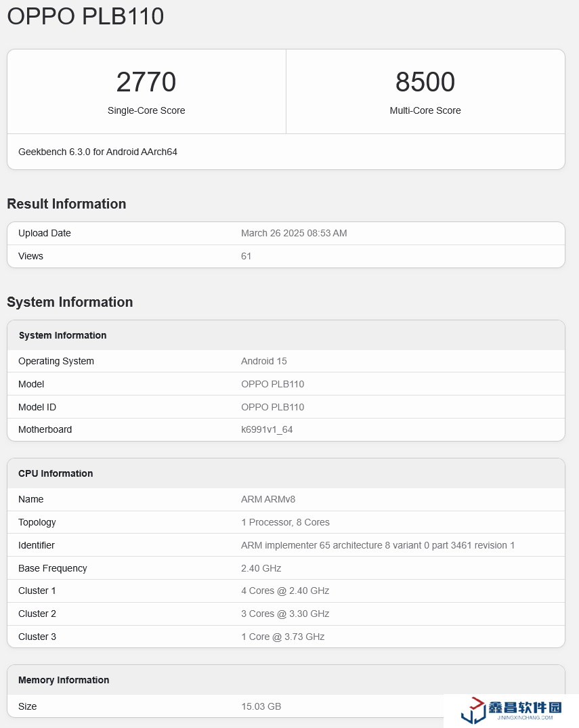
Task: Click the CPU Information table header
Action: click(x=56, y=473)
